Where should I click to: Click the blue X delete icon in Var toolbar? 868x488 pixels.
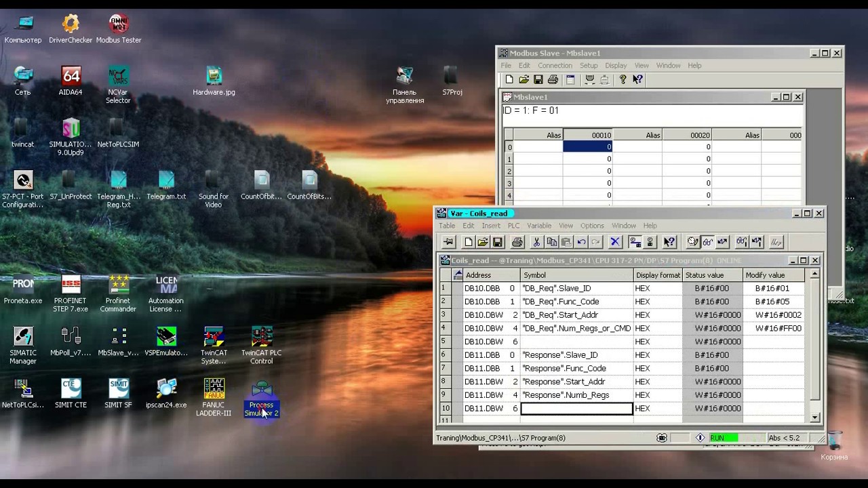point(615,242)
